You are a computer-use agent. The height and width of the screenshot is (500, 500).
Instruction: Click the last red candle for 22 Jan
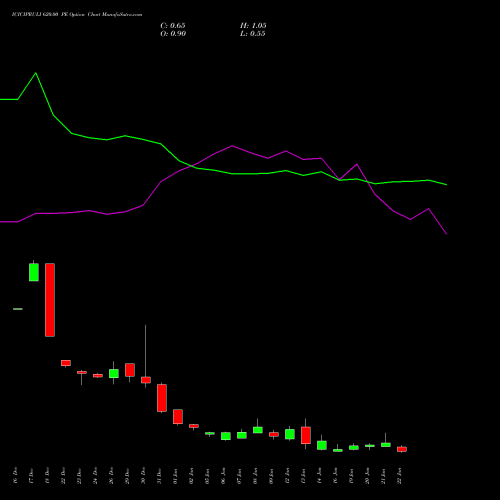[x=402, y=449]
